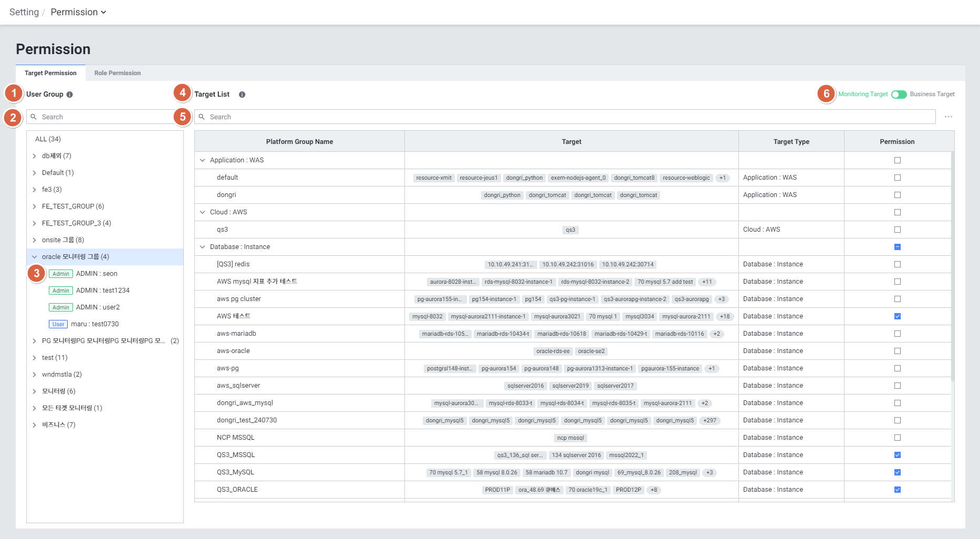The height and width of the screenshot is (539, 980).
Task: Click the User badge for maru : test0730
Action: (58, 324)
